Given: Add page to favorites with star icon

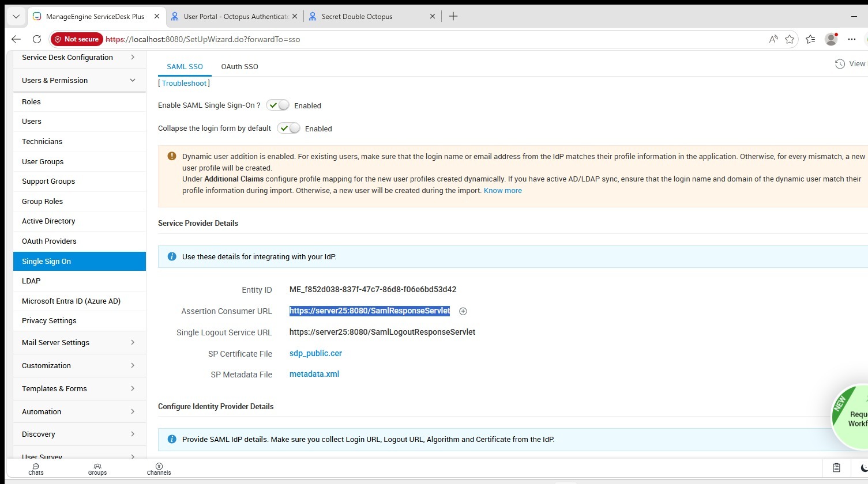Looking at the screenshot, I should coord(790,39).
